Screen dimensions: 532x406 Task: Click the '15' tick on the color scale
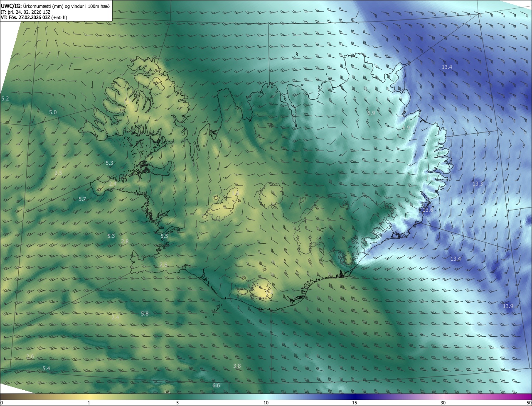tap(355, 403)
